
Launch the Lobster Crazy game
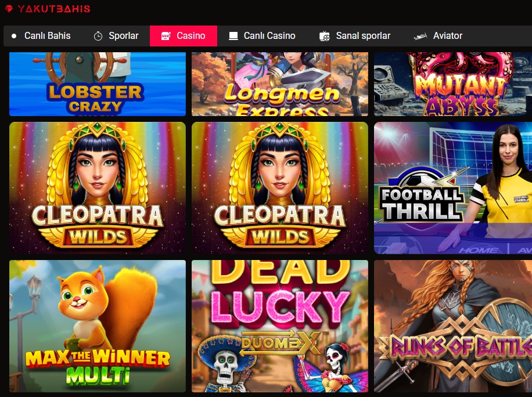98,84
